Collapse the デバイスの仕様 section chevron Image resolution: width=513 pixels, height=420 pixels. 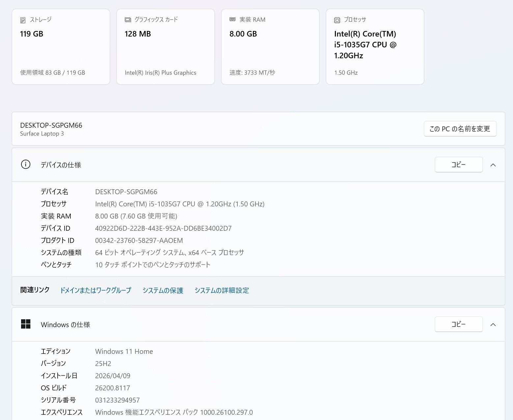pyautogui.click(x=493, y=165)
